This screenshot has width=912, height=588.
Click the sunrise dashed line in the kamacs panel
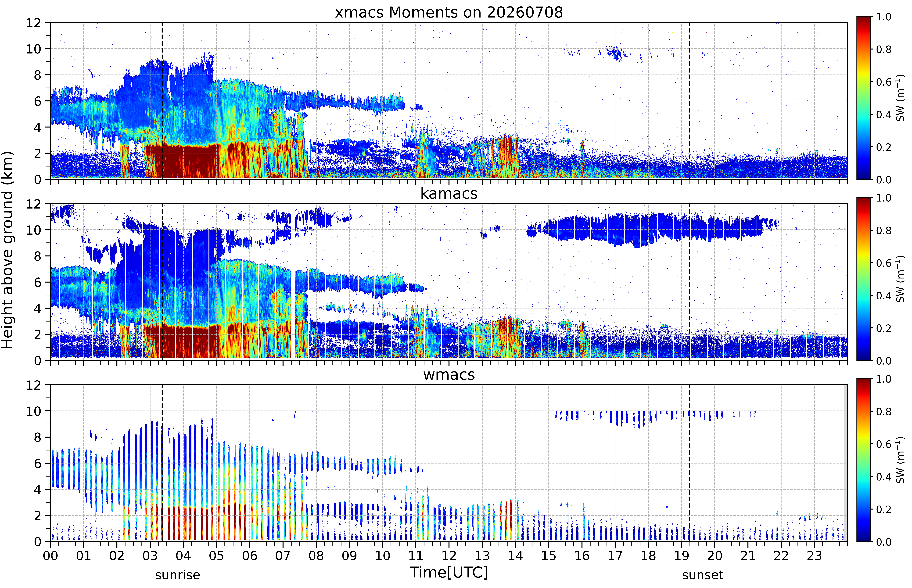(x=162, y=282)
